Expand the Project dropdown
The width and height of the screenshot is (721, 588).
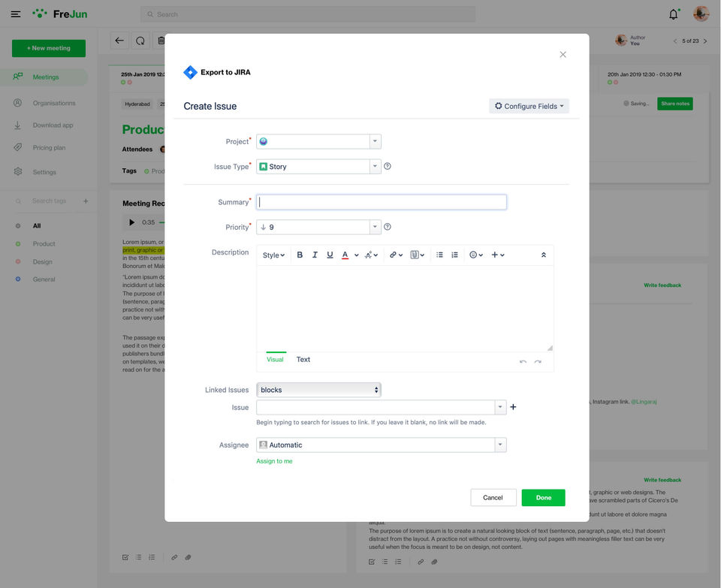[x=376, y=142]
